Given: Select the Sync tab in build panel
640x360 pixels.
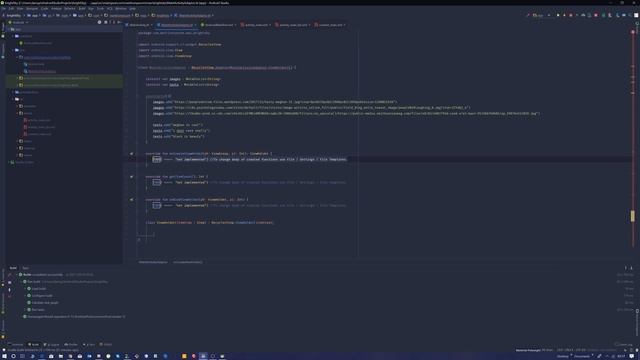Looking at the screenshot, I should [25, 268].
